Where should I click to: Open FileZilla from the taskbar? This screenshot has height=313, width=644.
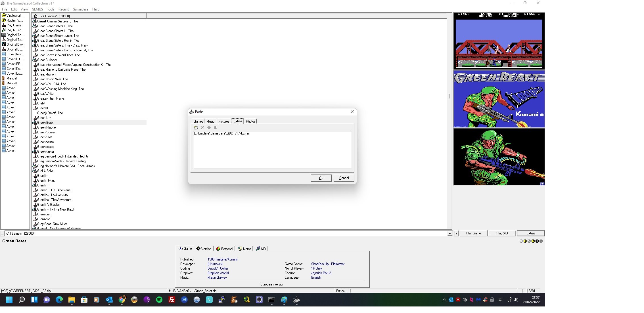pyautogui.click(x=172, y=300)
